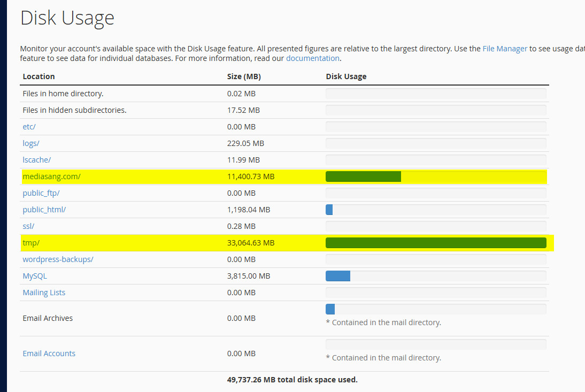Open the public_ftp/ directory link
The image size is (585, 392).
pos(41,193)
